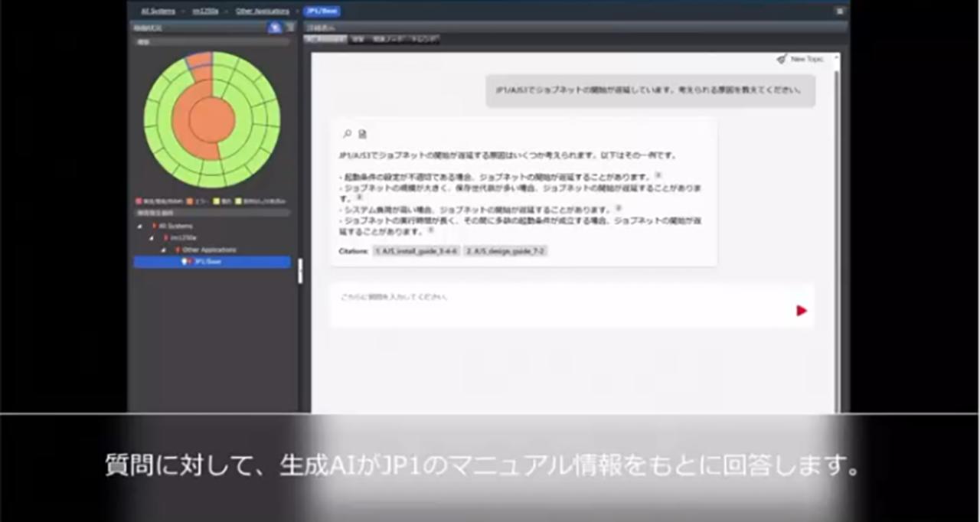Viewport: 980px width, 522px height.
Task: Select All Systems in the tree
Action: click(176, 227)
